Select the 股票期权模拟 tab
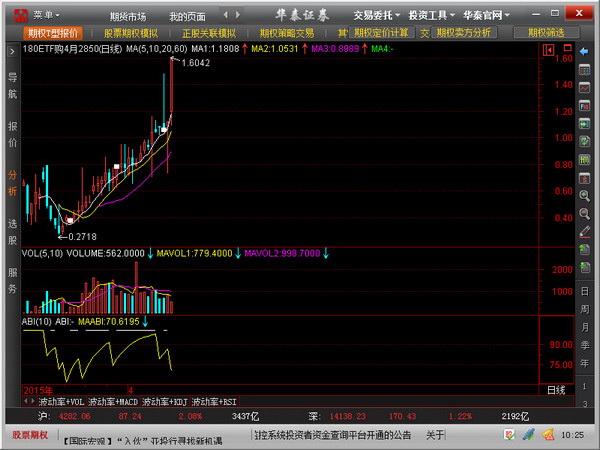600x450 pixels. (131, 33)
